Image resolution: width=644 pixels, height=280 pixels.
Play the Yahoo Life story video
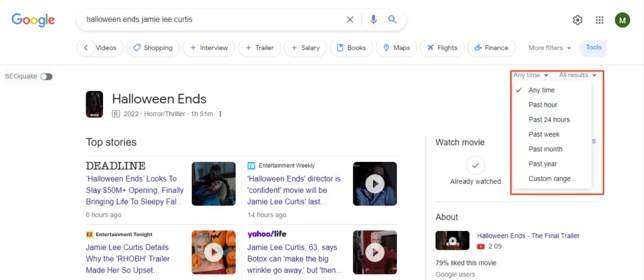pos(375,252)
